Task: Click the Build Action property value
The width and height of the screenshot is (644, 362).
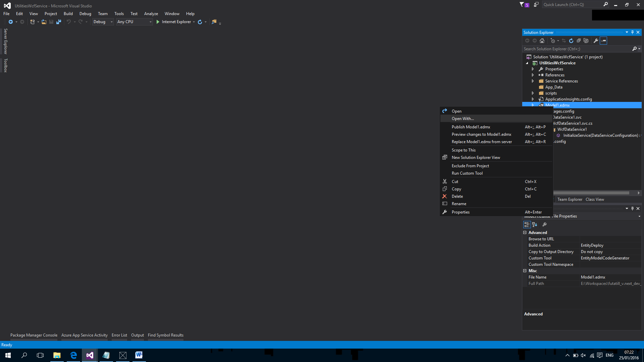Action: pyautogui.click(x=610, y=245)
